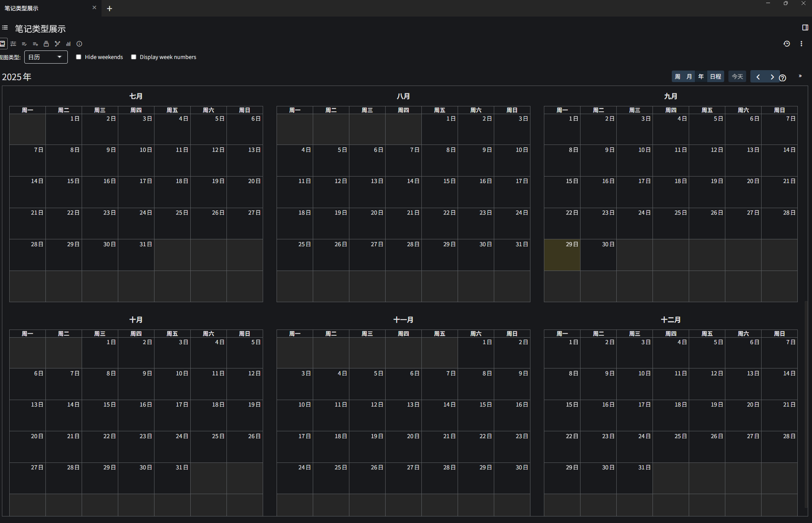Click the 今天 today button
Image resolution: width=812 pixels, height=523 pixels.
(737, 77)
